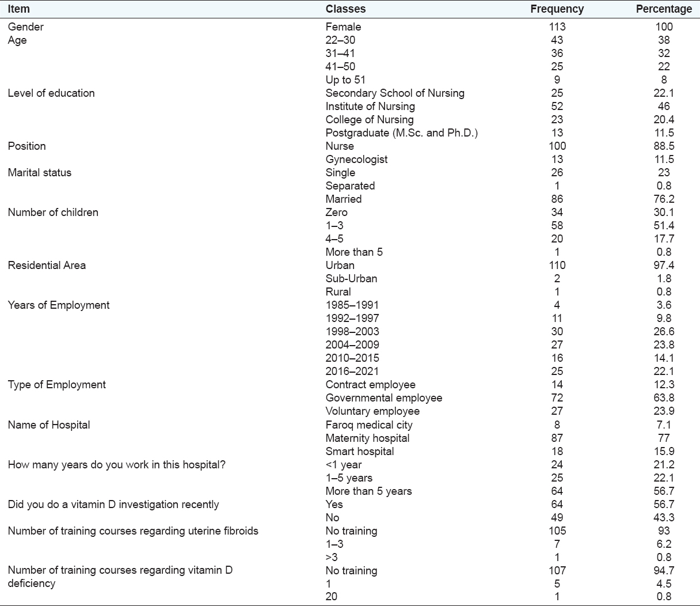Click the Percentage column header
This screenshot has height=606, width=700.
(x=664, y=9)
